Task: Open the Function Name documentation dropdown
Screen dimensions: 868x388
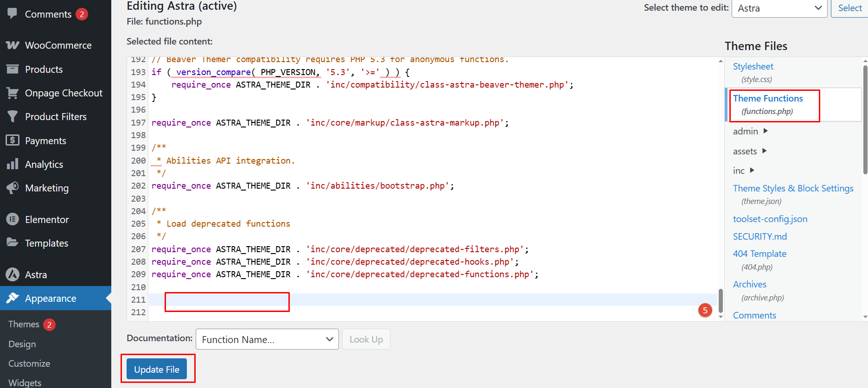Action: 267,339
